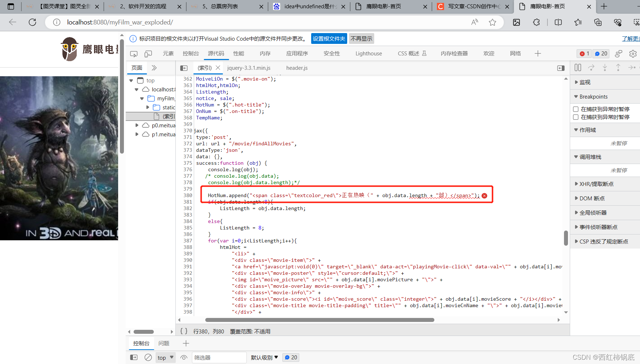Screen dimensions: 640x364
Task: Collapse the top tree node
Action: (x=131, y=81)
